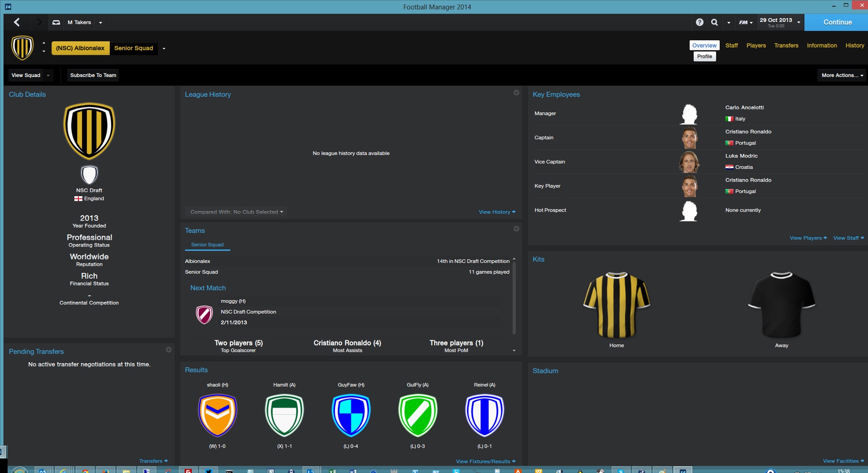Switch to the Players tab
Viewport: 868px width, 473px height.
[756, 45]
